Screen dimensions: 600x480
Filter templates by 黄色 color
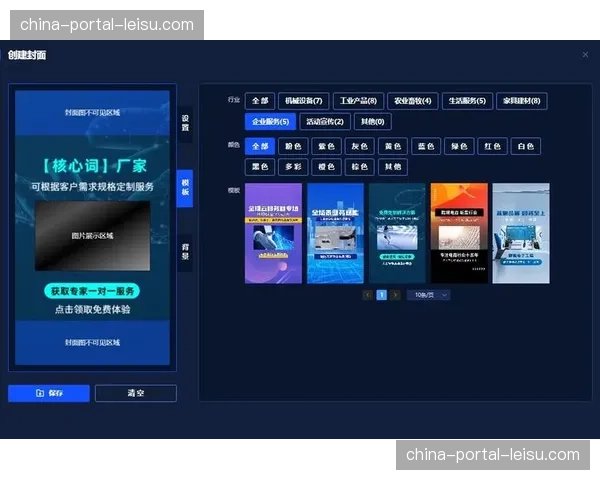(x=393, y=146)
